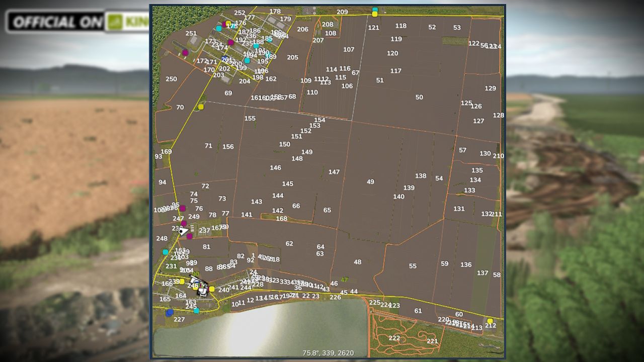Click field number 49
This screenshot has width=644, height=362.
pos(371,182)
